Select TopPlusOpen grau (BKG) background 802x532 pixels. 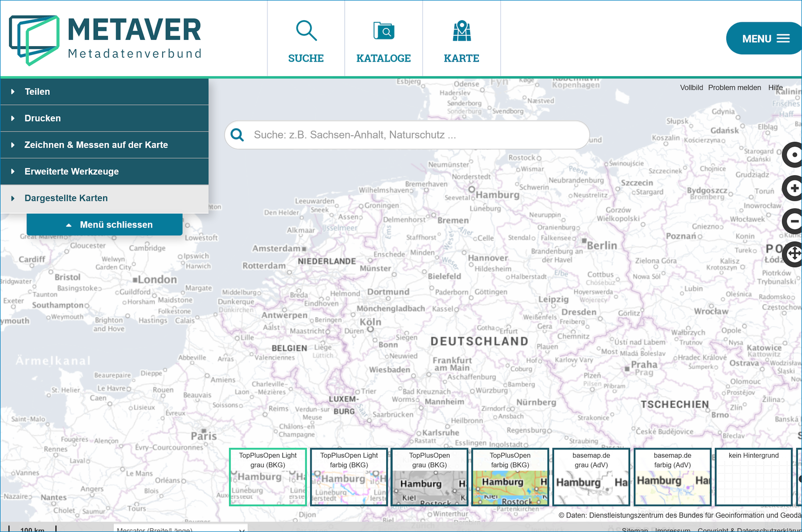[x=430, y=477]
